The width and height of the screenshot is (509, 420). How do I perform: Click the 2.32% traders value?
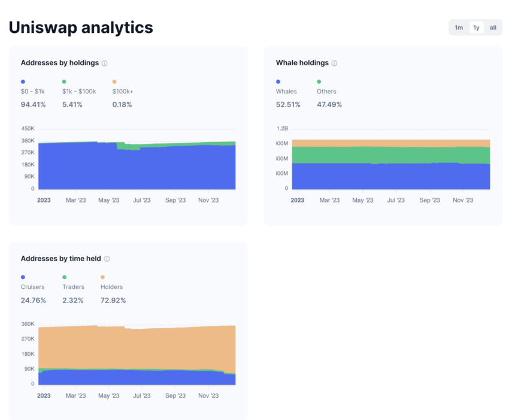point(72,300)
